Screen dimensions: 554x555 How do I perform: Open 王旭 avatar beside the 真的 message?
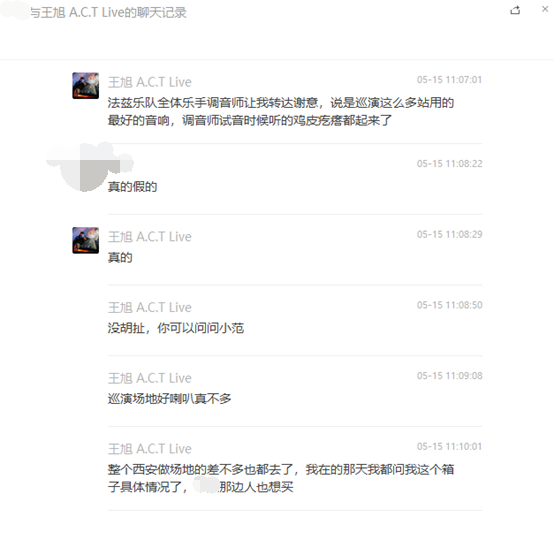(86, 240)
